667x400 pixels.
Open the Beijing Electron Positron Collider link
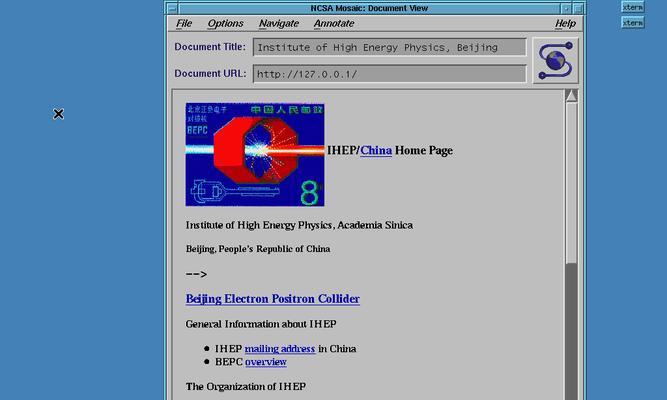point(273,299)
